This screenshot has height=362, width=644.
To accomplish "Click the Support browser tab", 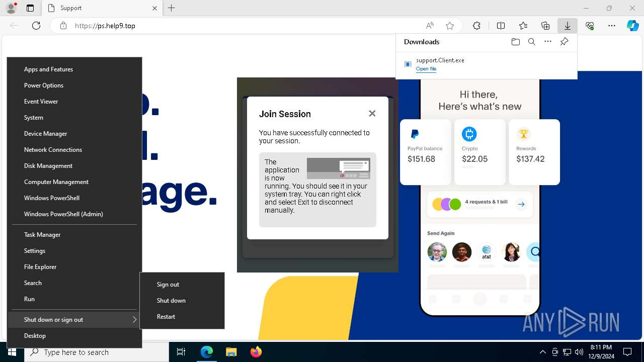I will click(x=102, y=8).
